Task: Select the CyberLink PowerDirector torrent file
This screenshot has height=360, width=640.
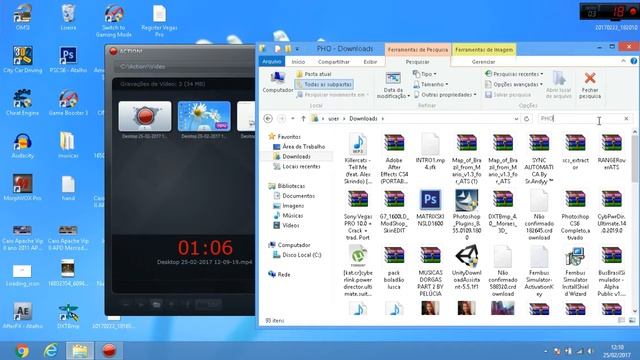Action: pyautogui.click(x=358, y=271)
